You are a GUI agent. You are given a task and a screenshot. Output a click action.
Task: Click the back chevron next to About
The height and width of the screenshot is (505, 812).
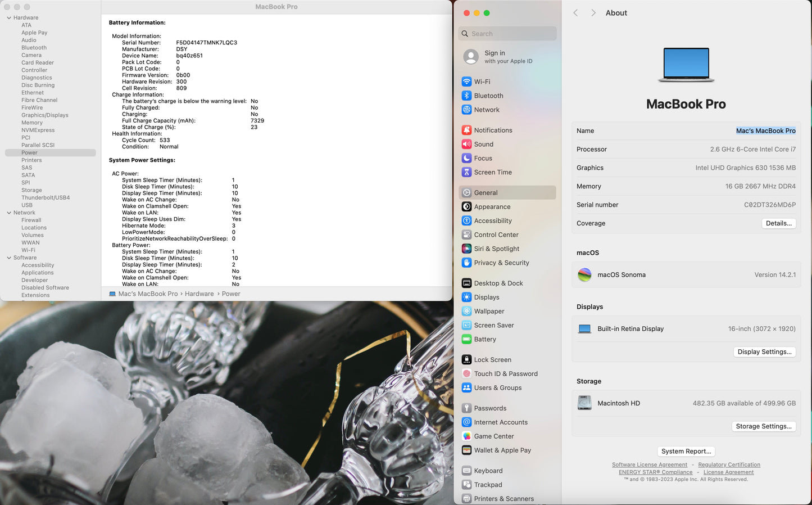tap(575, 13)
